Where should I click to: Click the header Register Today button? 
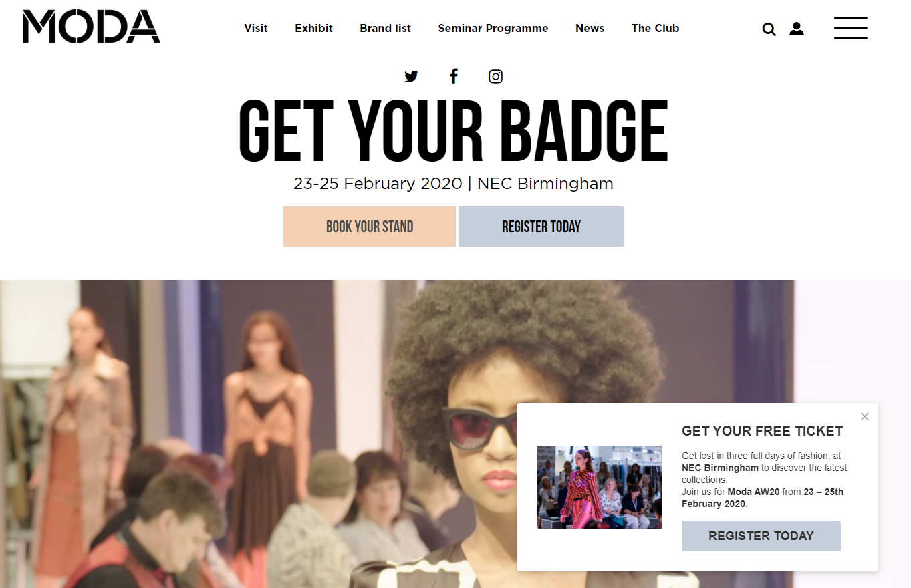pyautogui.click(x=541, y=227)
